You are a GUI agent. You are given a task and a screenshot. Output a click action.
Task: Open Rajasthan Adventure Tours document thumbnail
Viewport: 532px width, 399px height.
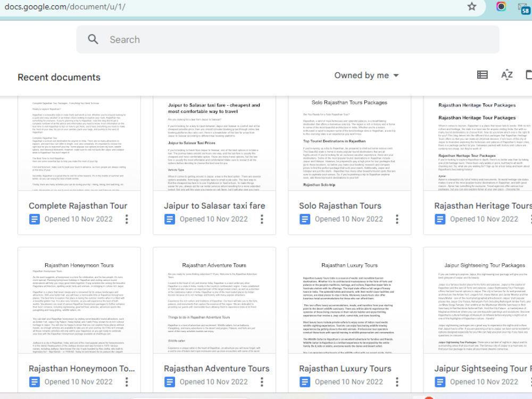214,300
